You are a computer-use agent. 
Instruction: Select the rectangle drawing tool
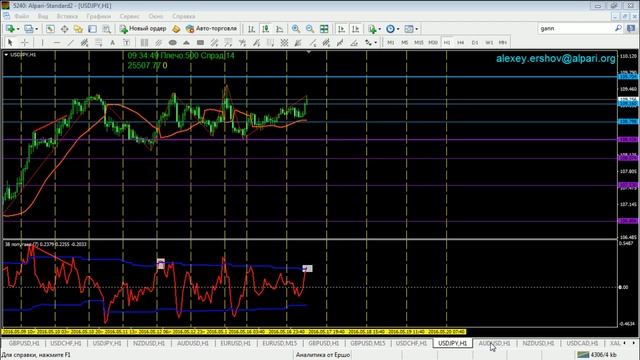tap(200, 42)
